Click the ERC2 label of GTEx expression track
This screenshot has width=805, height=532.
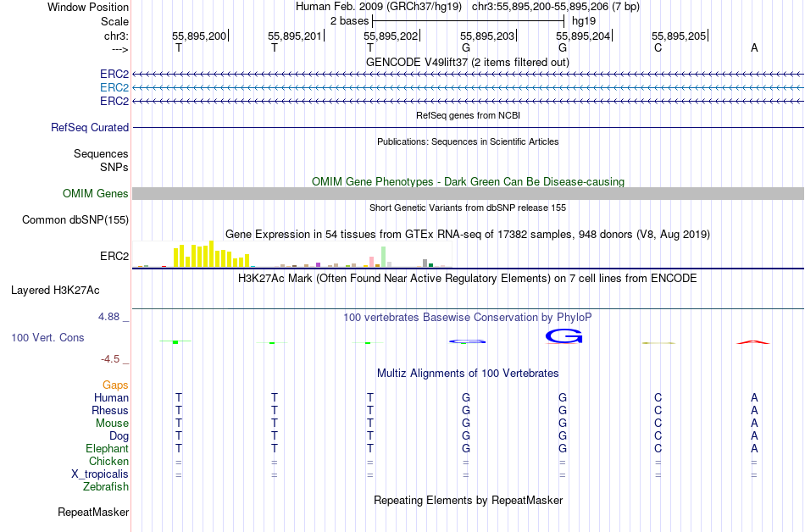(x=114, y=256)
